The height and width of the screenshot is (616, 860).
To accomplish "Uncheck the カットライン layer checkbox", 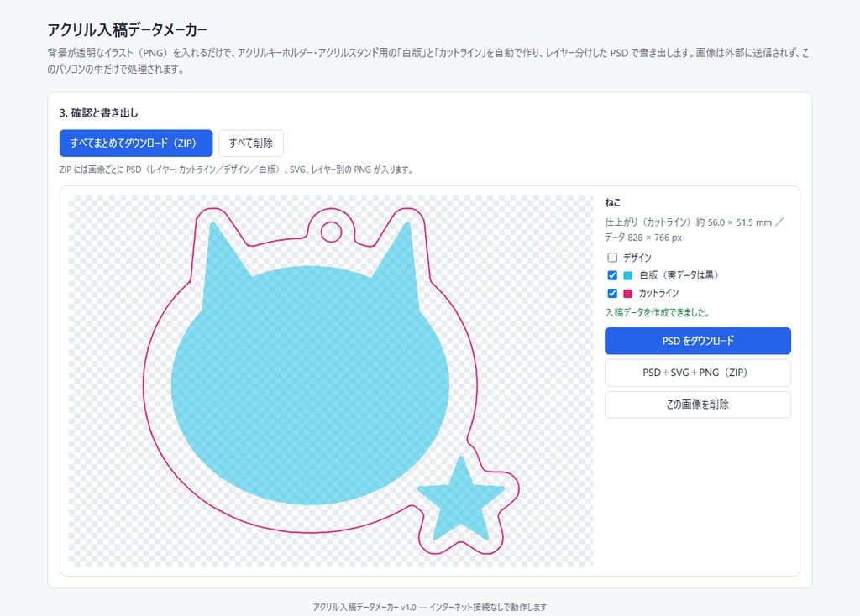I will click(612, 293).
